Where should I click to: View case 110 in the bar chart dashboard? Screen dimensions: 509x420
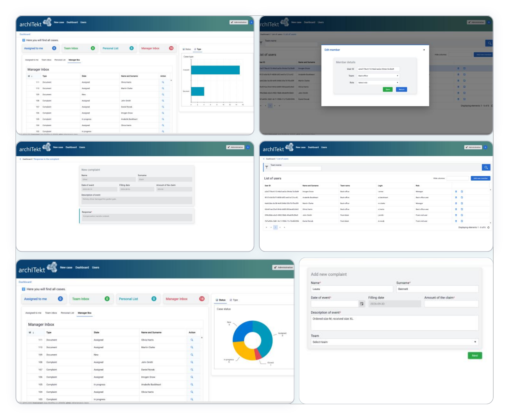pyautogui.click(x=163, y=89)
